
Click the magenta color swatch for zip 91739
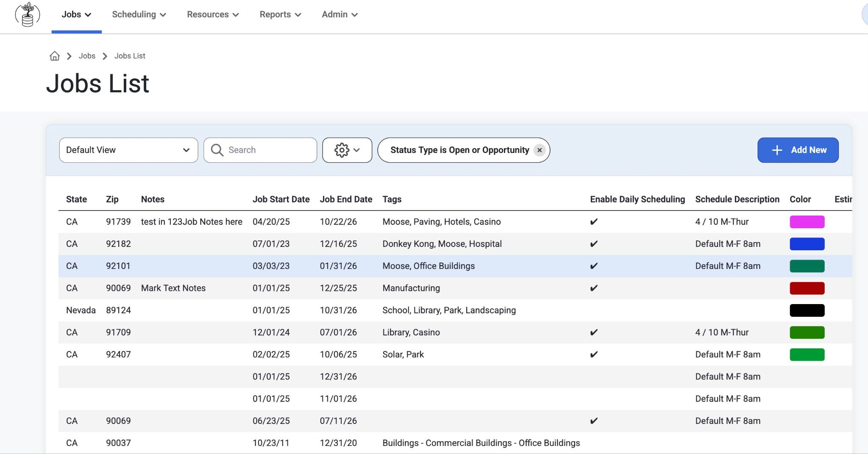(807, 222)
